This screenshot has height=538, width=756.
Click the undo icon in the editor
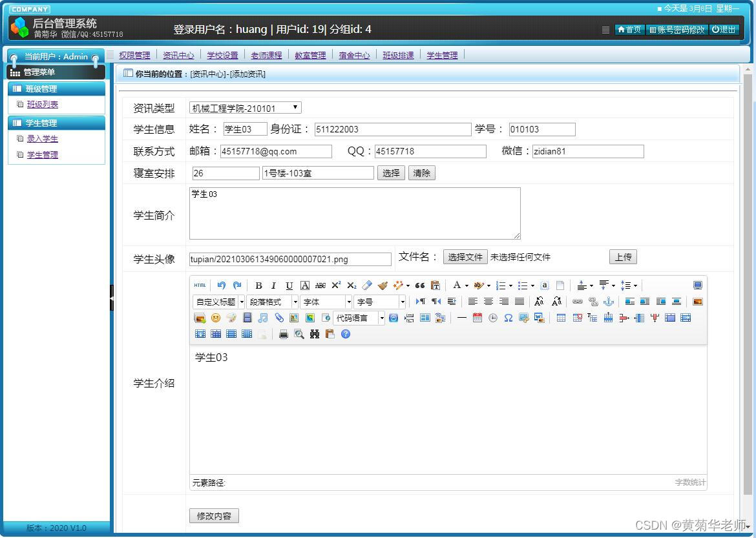click(220, 285)
